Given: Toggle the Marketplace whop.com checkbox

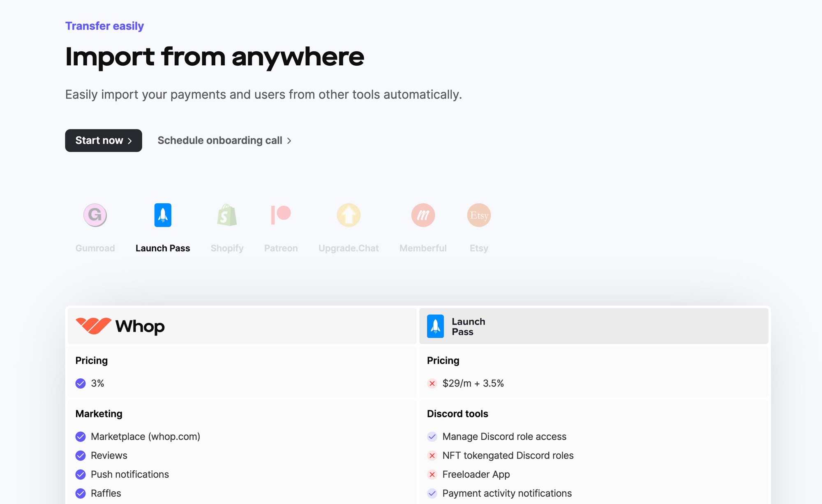Looking at the screenshot, I should [81, 437].
